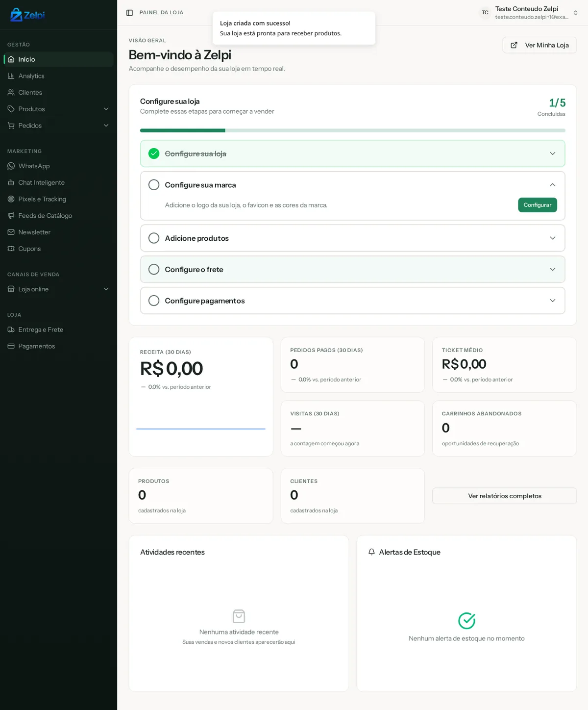Click the Carrinhos Abandonados card

505,429
